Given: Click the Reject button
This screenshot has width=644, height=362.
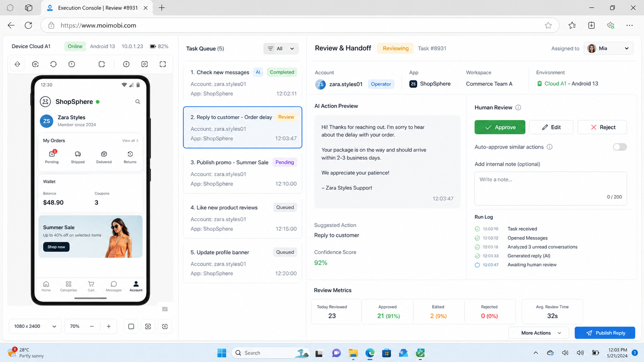Looking at the screenshot, I should point(602,127).
